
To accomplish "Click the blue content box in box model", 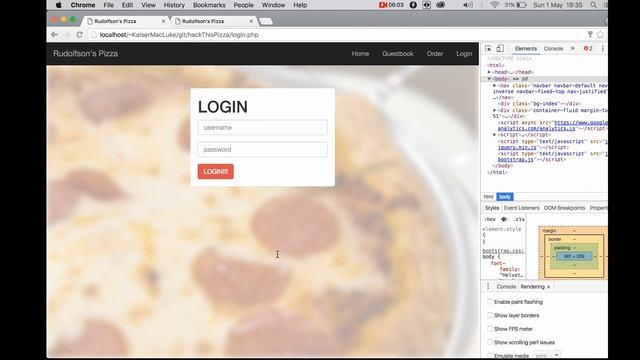I will pyautogui.click(x=574, y=256).
